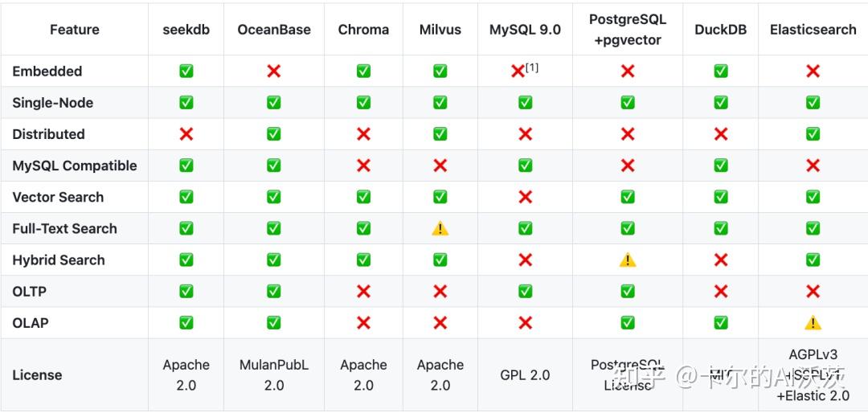Open footnote [1] beside MySQL 9.0 Embedded

[532, 67]
